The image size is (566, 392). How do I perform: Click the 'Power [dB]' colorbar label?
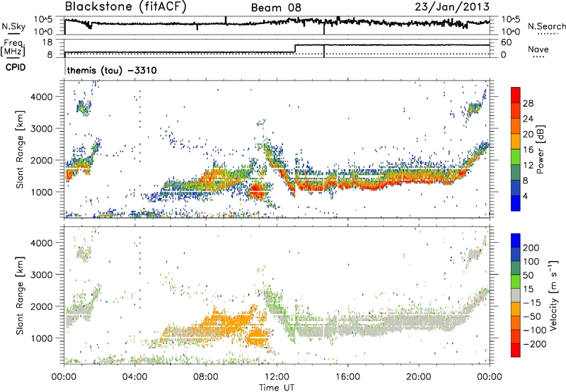(540, 149)
